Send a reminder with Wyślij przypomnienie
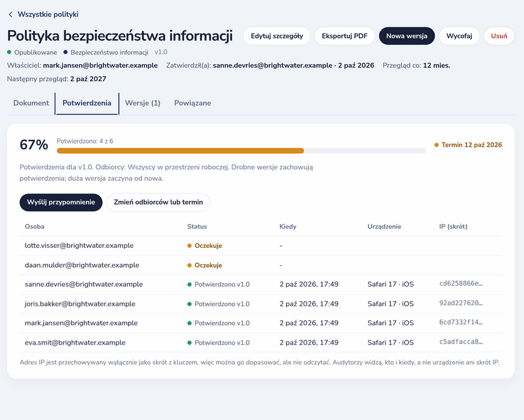This screenshot has width=524, height=420. pos(61,202)
